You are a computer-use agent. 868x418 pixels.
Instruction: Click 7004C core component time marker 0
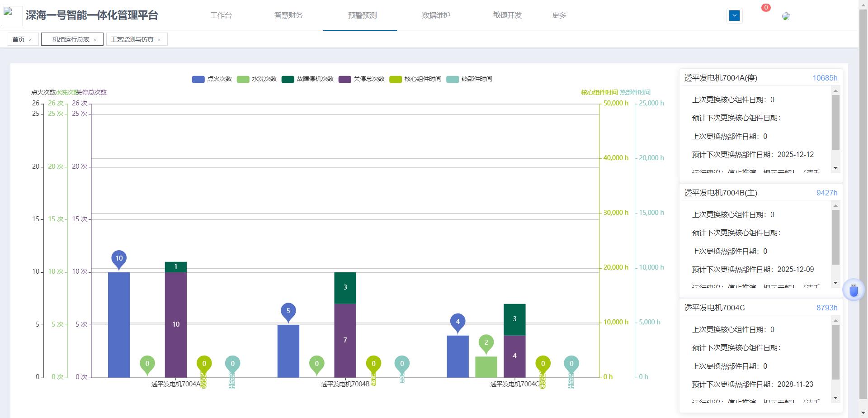543,364
